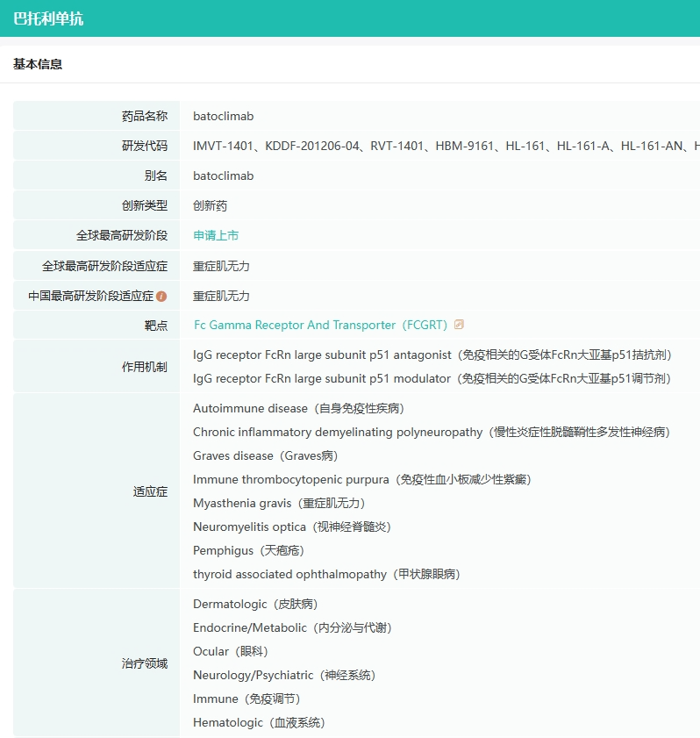Image resolution: width=700 pixels, height=738 pixels.
Task: Click the 创新药 innovation type value
Action: tap(210, 205)
